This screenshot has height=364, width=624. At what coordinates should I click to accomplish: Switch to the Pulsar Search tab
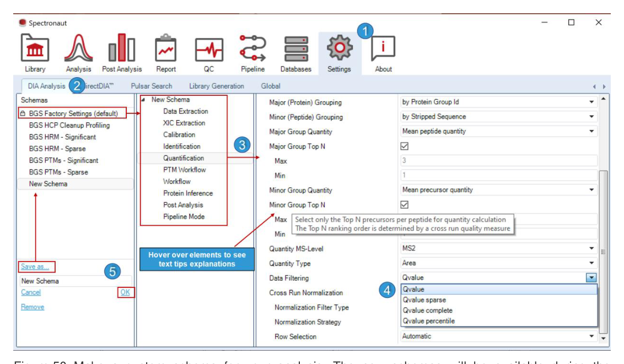click(x=152, y=86)
